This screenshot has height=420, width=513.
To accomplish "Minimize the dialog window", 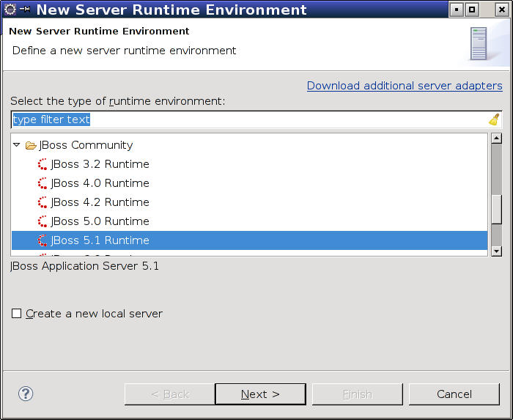I will click(x=457, y=10).
